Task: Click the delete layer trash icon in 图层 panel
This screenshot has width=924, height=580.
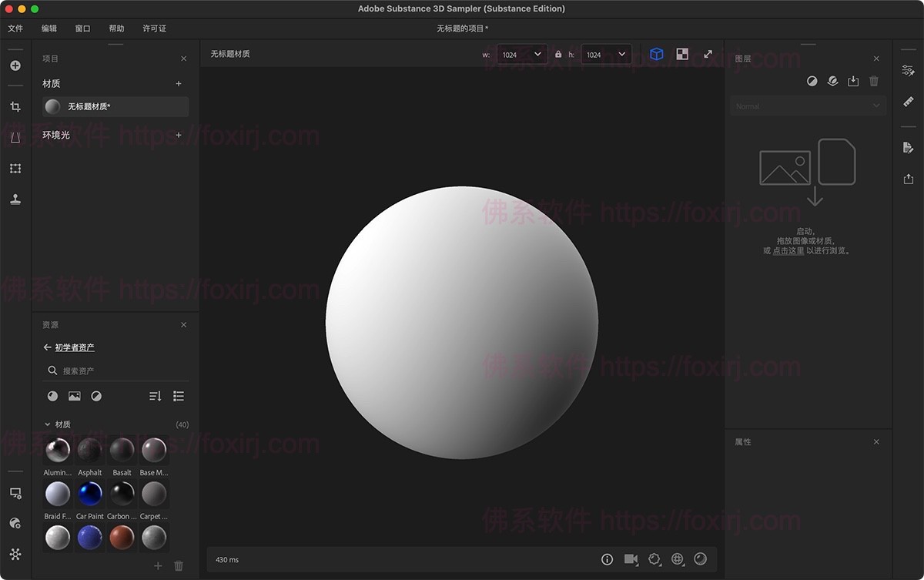Action: click(874, 80)
